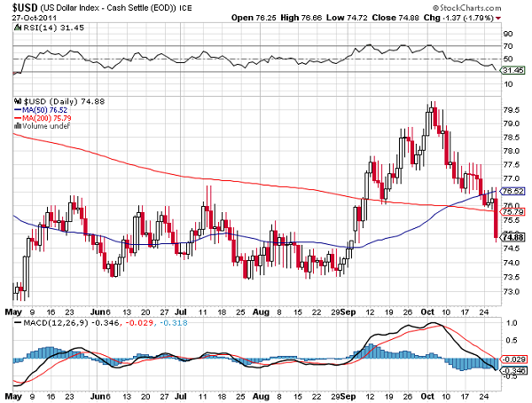The width and height of the screenshot is (532, 403).
Task: Click the 'MA(200) 75.79' legend text
Action: point(47,118)
